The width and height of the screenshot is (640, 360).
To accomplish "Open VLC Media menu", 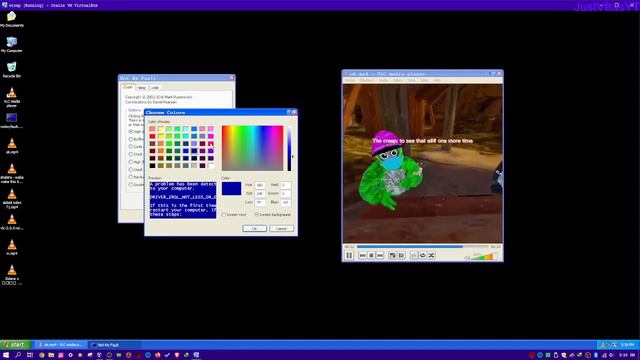I will [350, 80].
